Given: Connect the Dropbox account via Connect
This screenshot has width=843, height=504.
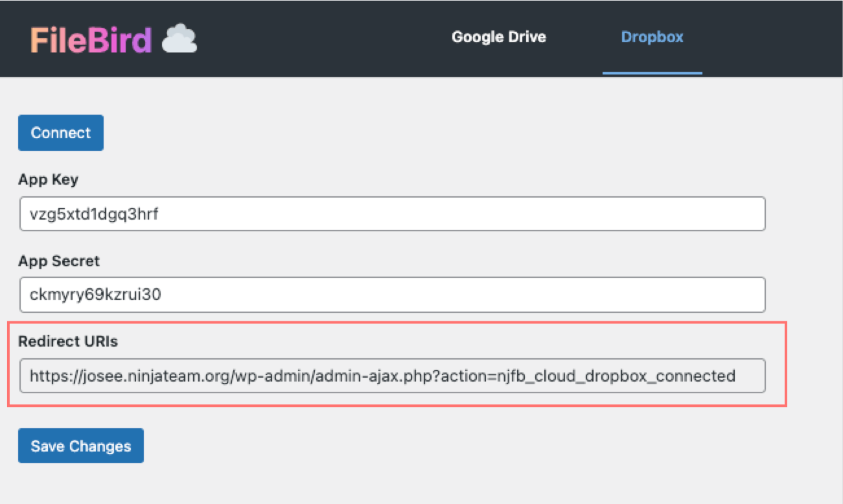Looking at the screenshot, I should click(61, 133).
